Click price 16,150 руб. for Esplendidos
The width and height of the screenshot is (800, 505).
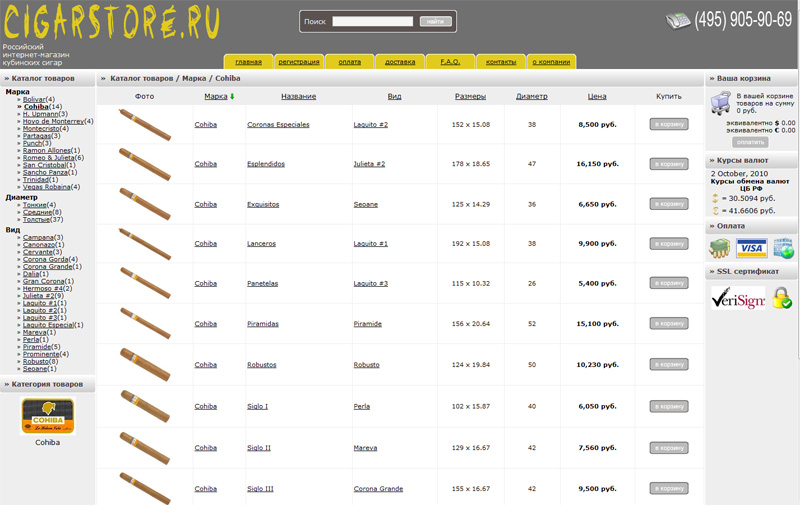click(597, 164)
